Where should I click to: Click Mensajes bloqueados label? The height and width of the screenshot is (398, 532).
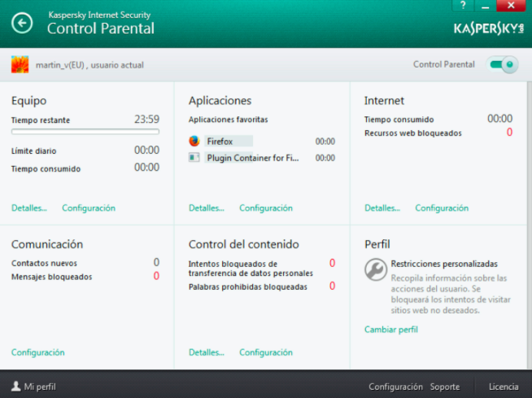pyautogui.click(x=51, y=277)
